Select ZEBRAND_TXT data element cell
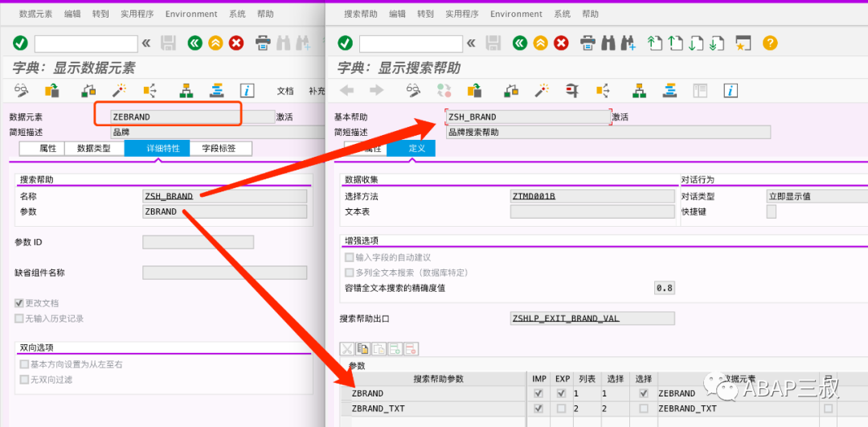868x427 pixels. [739, 409]
